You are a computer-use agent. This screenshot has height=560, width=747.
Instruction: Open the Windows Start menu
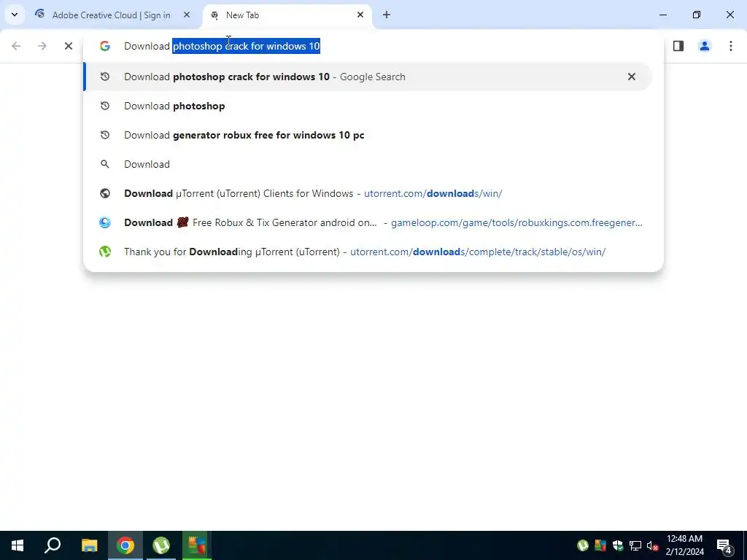tap(18, 545)
